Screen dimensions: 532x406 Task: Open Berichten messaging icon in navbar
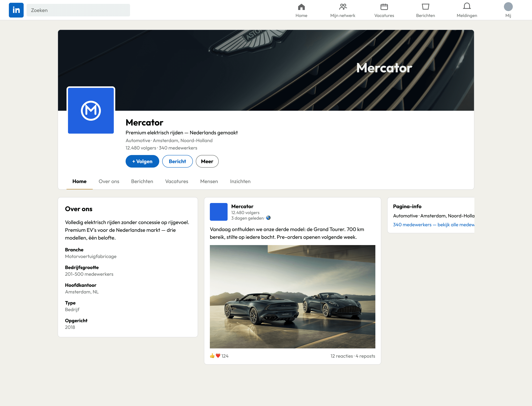426,7
